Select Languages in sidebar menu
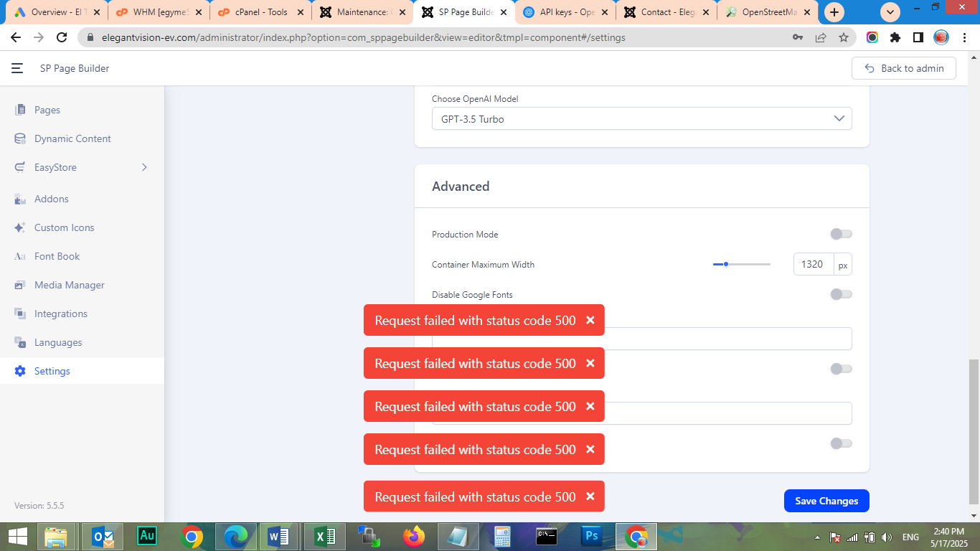This screenshot has width=980, height=551. [x=58, y=342]
